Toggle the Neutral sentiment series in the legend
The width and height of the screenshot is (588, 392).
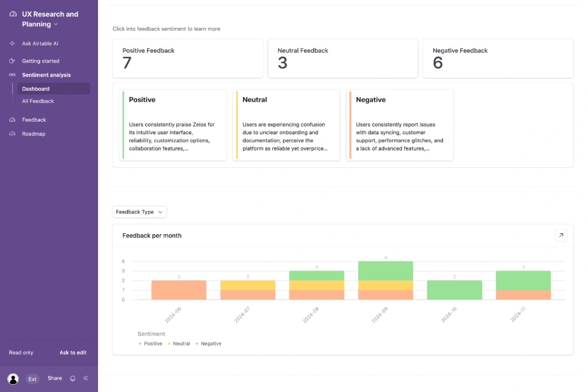coord(179,344)
